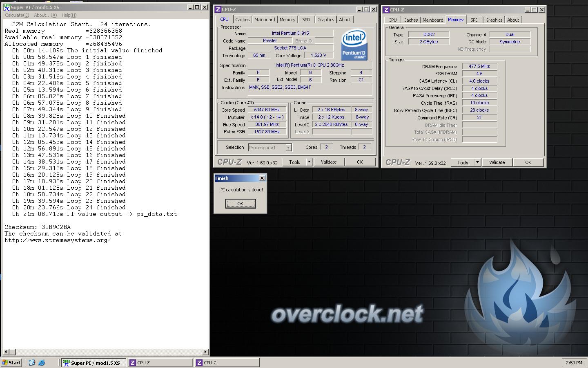This screenshot has width=588, height=368.
Task: Click the Intel Pentium D logo
Action: 354,45
